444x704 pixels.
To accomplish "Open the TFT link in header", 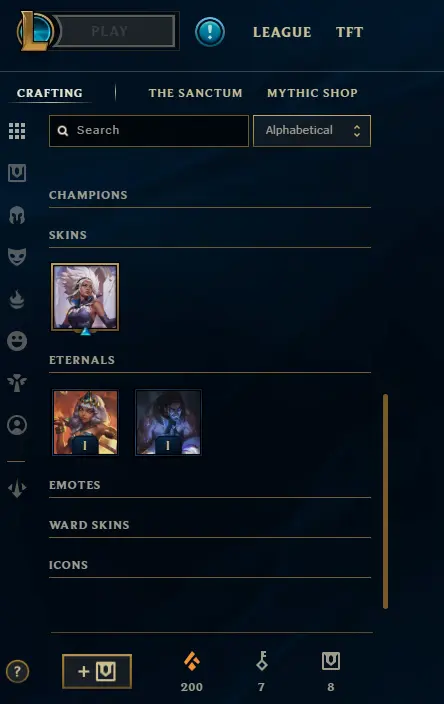I will tap(349, 32).
